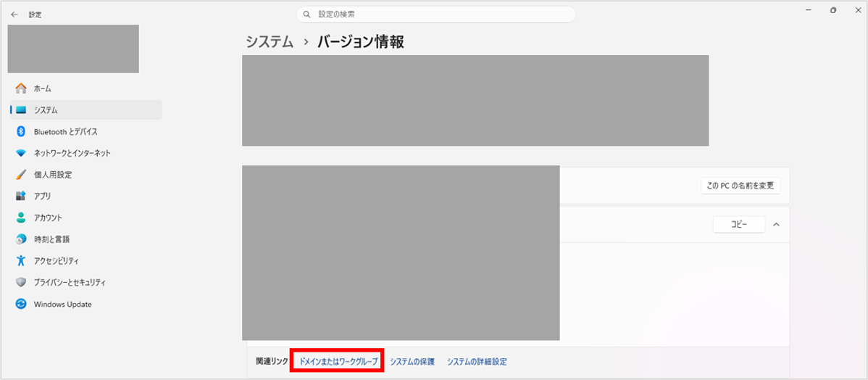Open システムの詳細設定 link
Screen dimensions: 868x380
[x=477, y=362]
